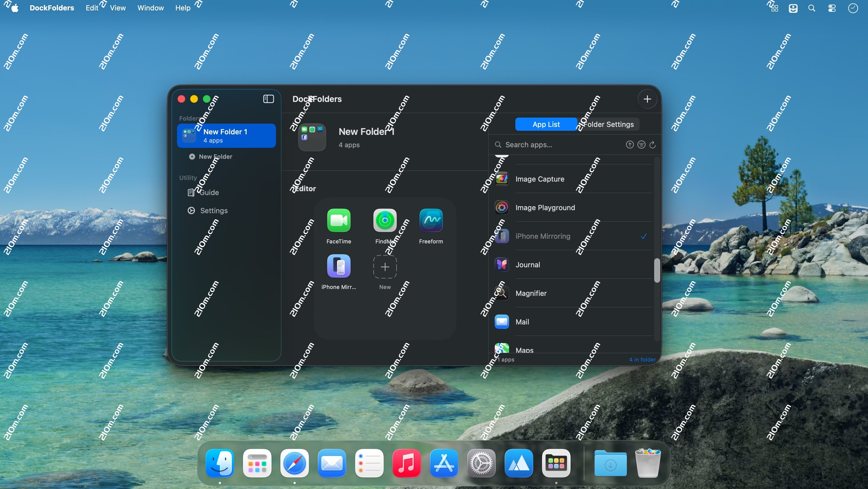Open Trash from the Dock
This screenshot has width=868, height=489.
[648, 463]
